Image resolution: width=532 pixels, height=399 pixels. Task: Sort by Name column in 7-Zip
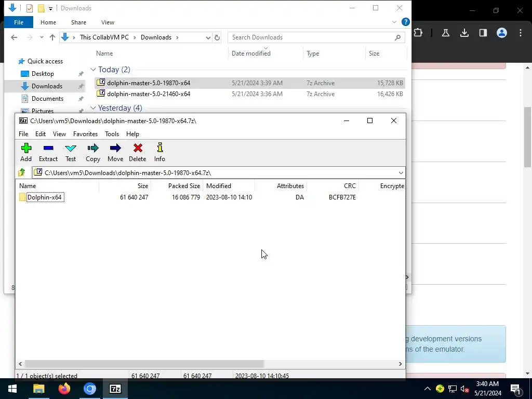tap(57, 186)
